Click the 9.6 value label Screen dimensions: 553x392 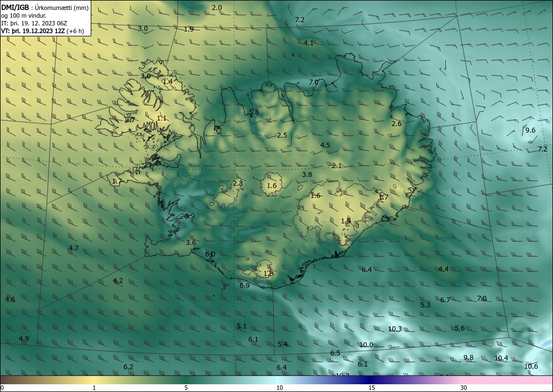pos(530,130)
